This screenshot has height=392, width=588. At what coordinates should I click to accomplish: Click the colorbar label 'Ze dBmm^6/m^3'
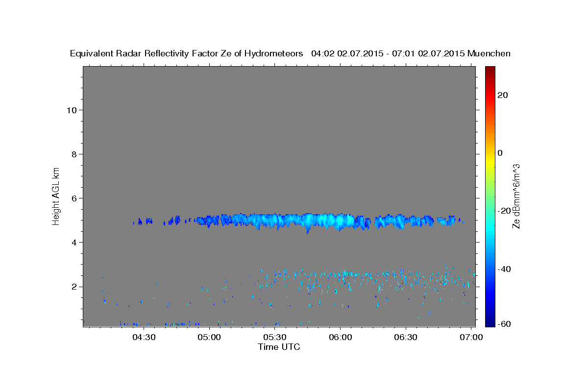516,196
